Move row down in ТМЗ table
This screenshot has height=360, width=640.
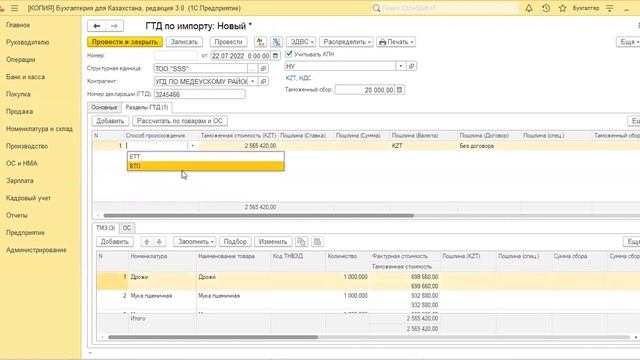159,242
